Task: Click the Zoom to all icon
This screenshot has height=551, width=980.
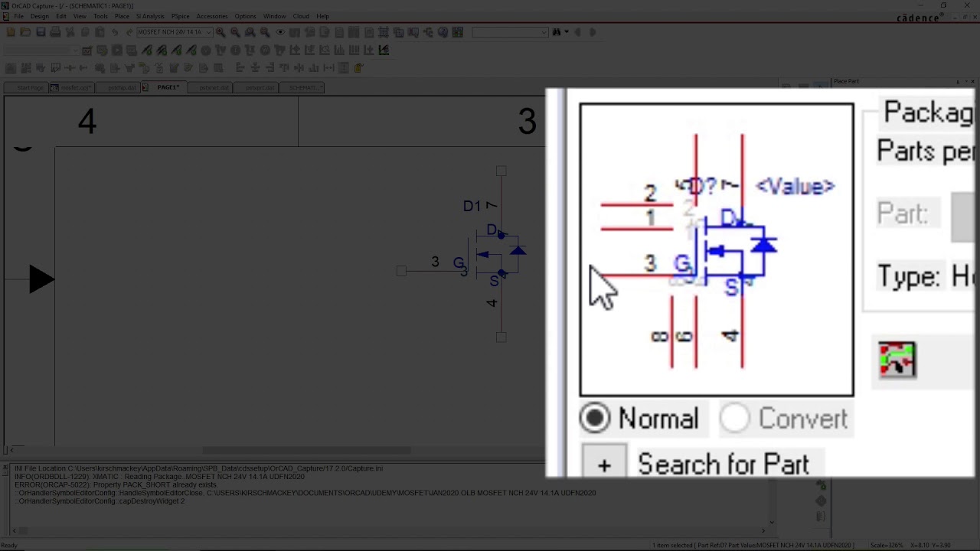Action: 265,32
